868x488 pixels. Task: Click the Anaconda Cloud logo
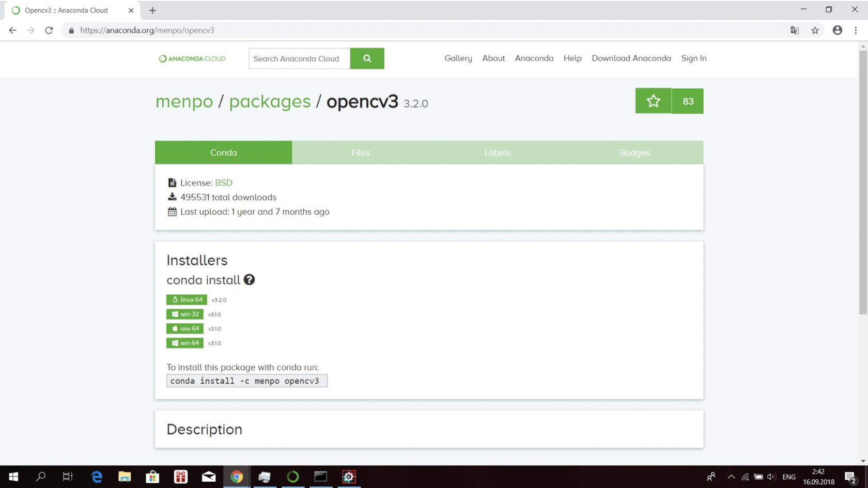click(192, 58)
